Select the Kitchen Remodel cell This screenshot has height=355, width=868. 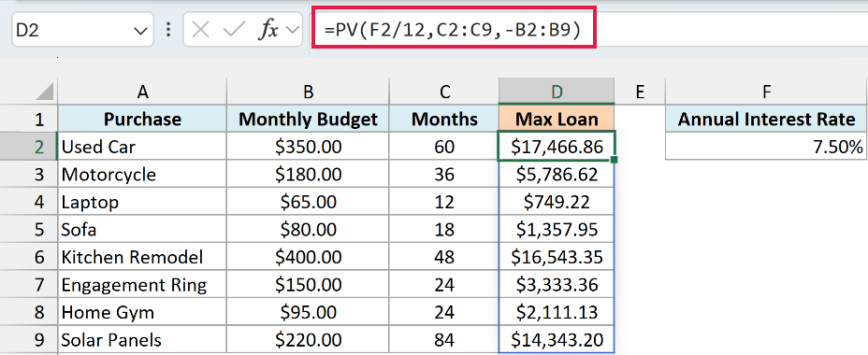coord(142,257)
